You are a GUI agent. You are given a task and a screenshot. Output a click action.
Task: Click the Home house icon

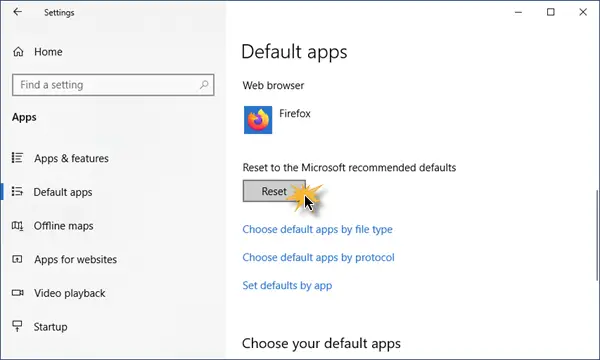coord(18,52)
